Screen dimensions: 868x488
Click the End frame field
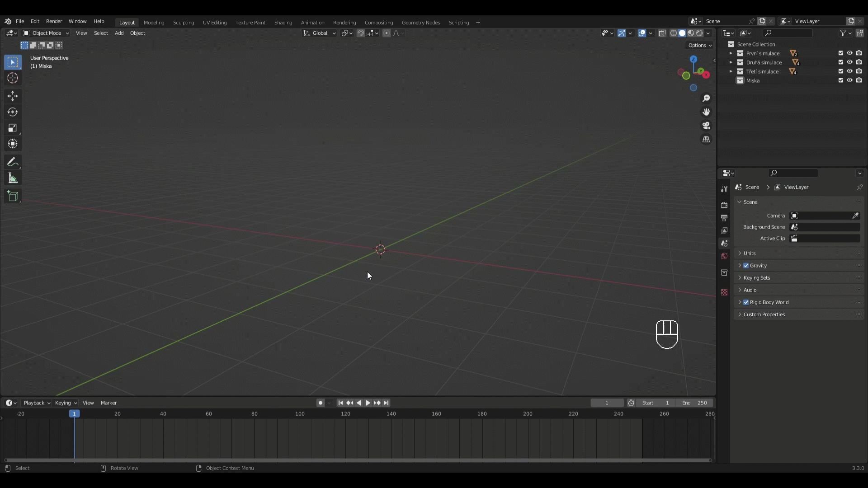pyautogui.click(x=694, y=403)
